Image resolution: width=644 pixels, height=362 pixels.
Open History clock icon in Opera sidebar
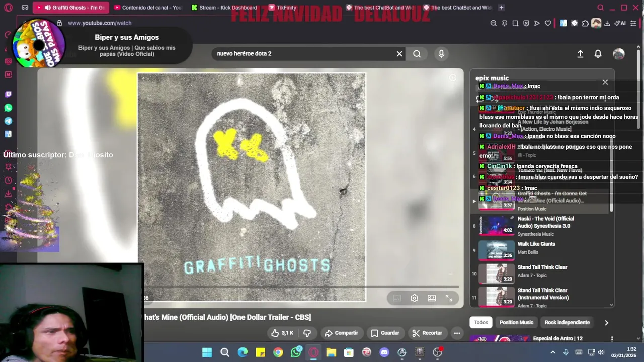coord(8,180)
